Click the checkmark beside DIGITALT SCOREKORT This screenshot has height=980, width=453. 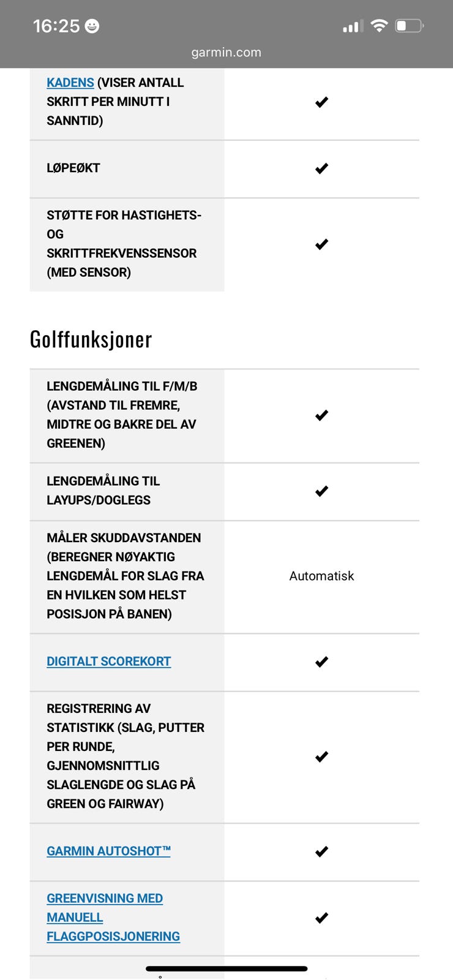click(x=321, y=661)
